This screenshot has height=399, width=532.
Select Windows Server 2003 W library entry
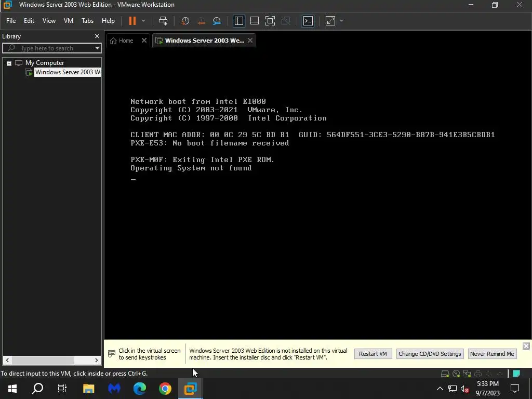68,72
